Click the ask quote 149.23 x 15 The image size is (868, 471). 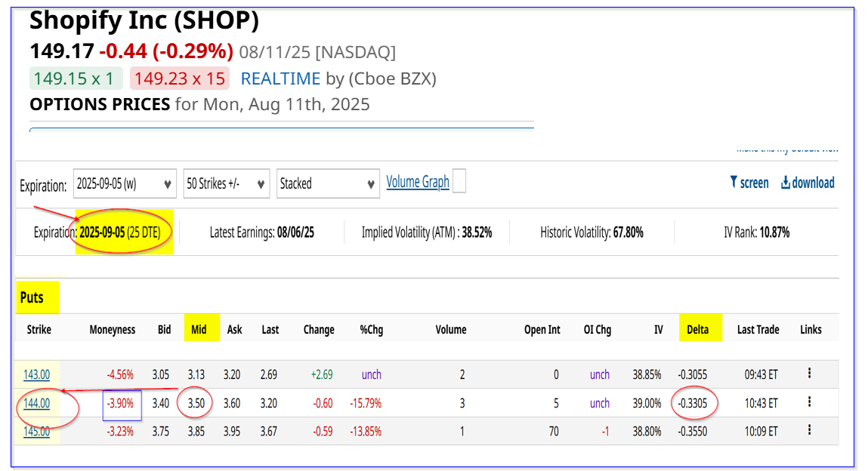pos(180,78)
